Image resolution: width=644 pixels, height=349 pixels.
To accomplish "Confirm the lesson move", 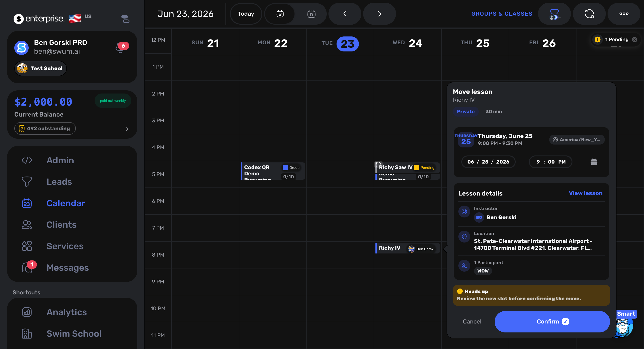I will (552, 321).
